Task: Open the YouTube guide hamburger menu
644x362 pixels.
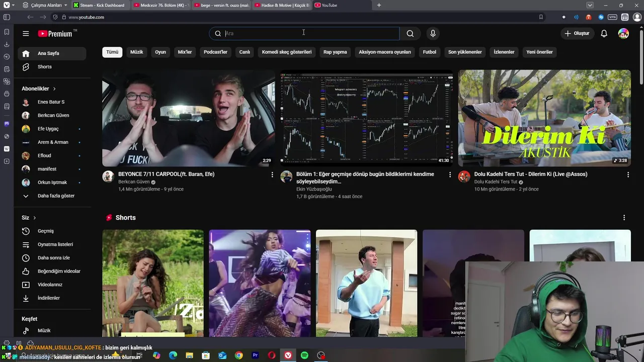Action: [x=26, y=34]
